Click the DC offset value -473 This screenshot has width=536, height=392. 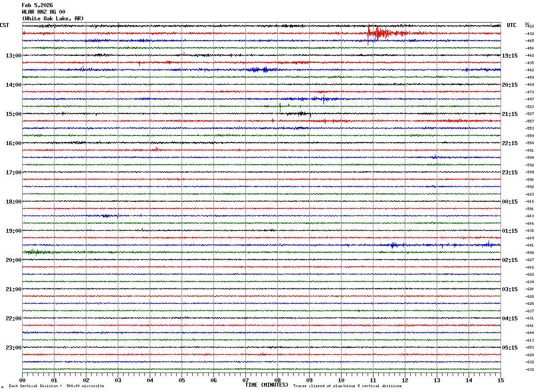[x=529, y=92]
